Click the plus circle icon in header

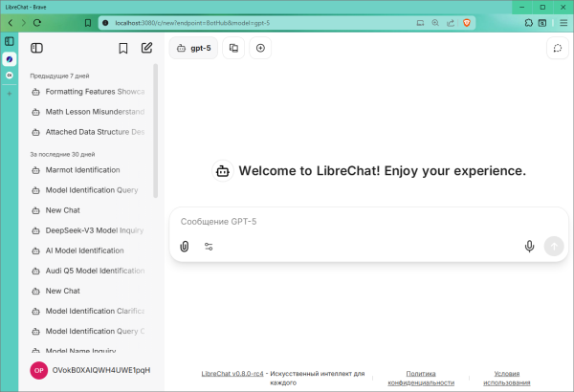click(260, 48)
